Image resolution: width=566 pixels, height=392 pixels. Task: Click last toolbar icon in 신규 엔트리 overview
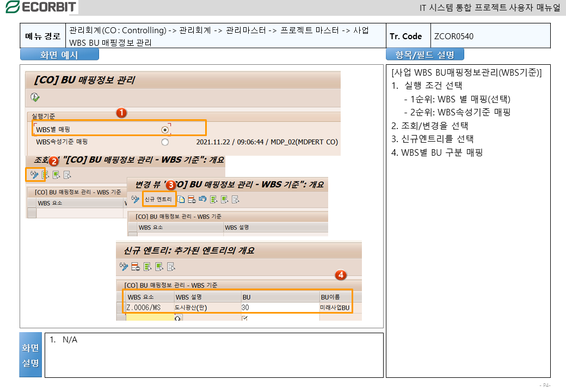pyautogui.click(x=171, y=267)
